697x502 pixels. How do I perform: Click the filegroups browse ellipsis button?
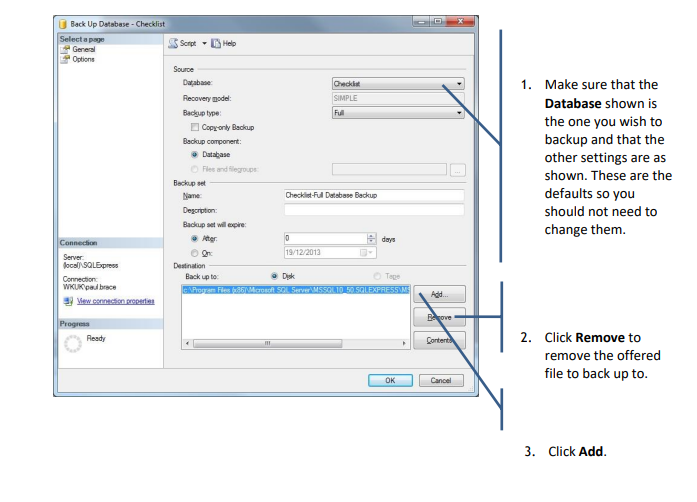point(457,170)
